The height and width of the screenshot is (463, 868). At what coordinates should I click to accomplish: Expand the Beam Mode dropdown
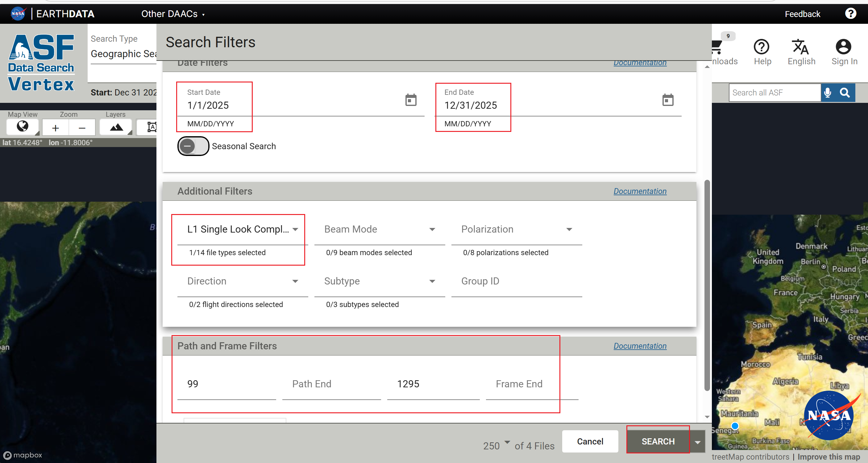tap(380, 229)
